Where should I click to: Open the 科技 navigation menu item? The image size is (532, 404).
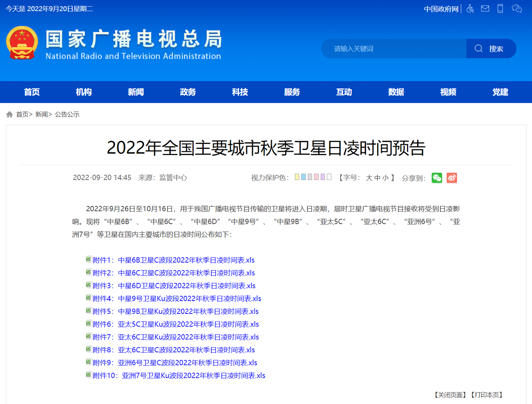pyautogui.click(x=240, y=92)
